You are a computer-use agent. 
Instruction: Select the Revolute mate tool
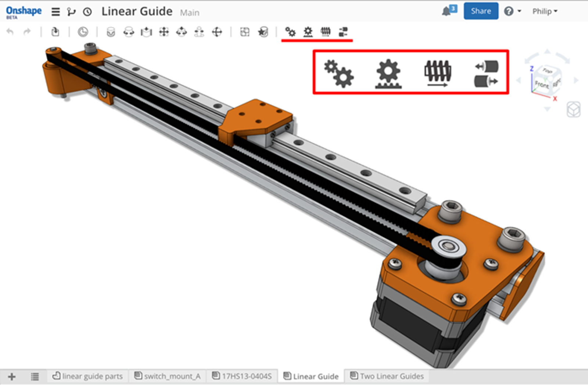(x=129, y=32)
